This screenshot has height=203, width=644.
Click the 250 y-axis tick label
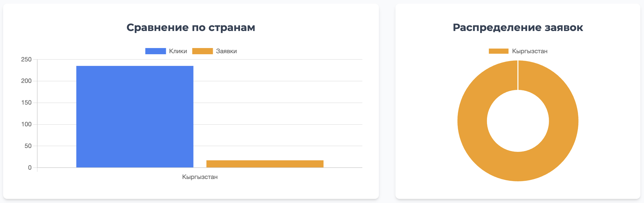(x=26, y=59)
